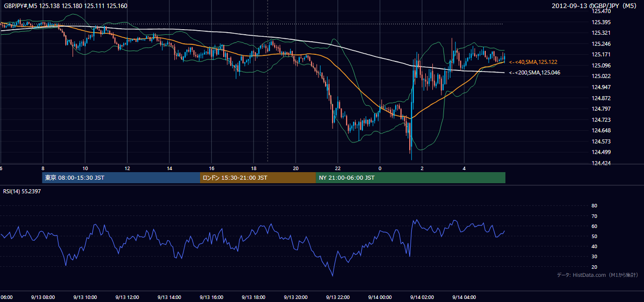
Task: Click hour tick 16 below price chart
Action: 212,168
